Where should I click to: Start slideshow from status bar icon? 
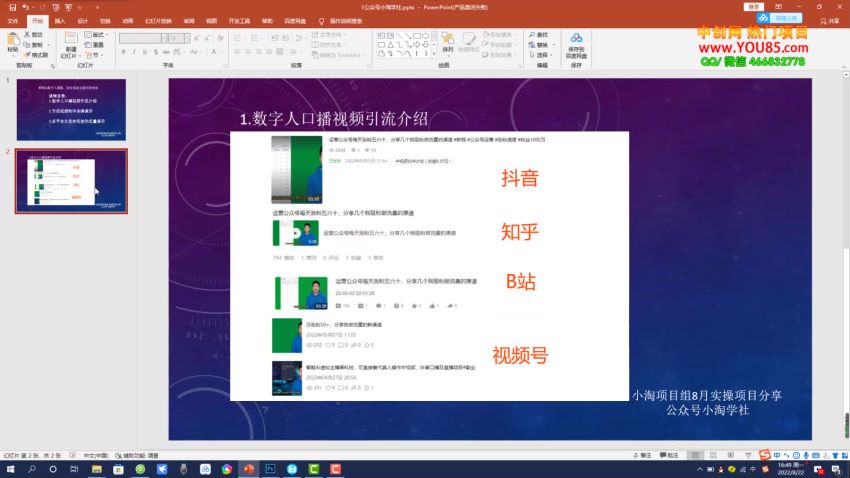click(x=748, y=455)
